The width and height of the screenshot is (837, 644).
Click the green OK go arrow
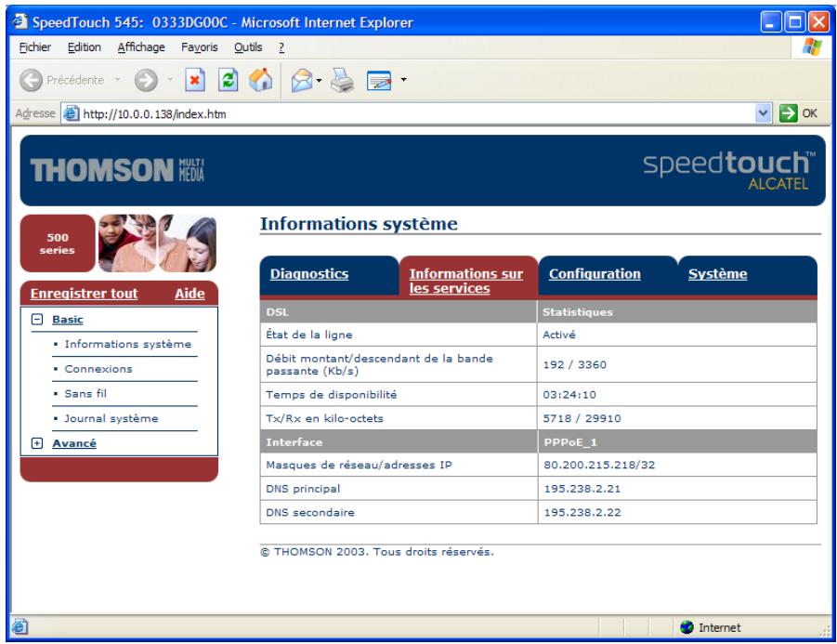tap(788, 113)
